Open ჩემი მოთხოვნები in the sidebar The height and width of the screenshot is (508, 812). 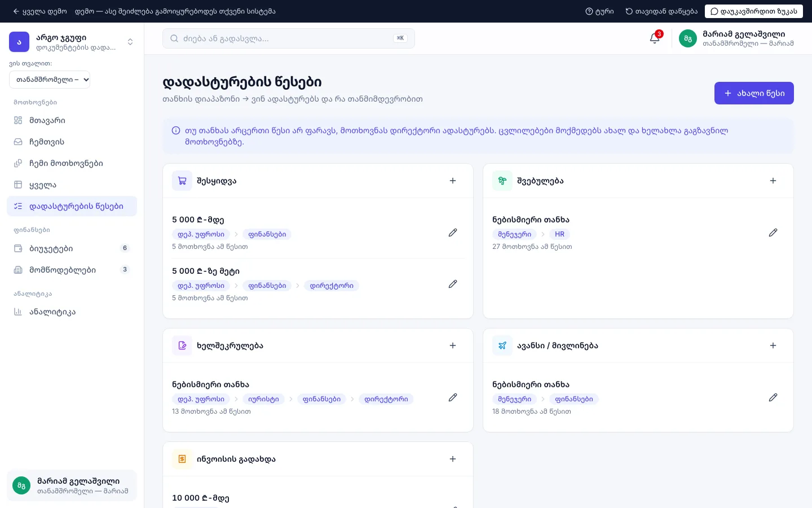point(72,163)
